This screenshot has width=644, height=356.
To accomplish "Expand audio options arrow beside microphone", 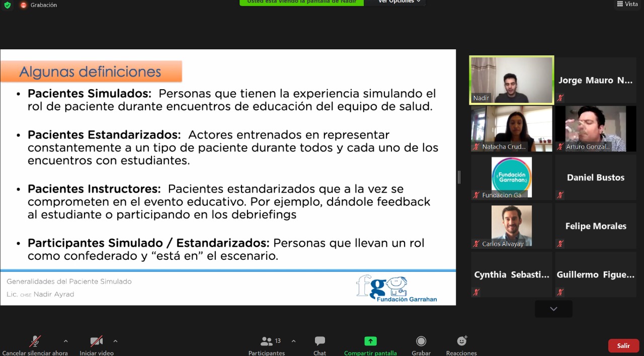I will 65,341.
